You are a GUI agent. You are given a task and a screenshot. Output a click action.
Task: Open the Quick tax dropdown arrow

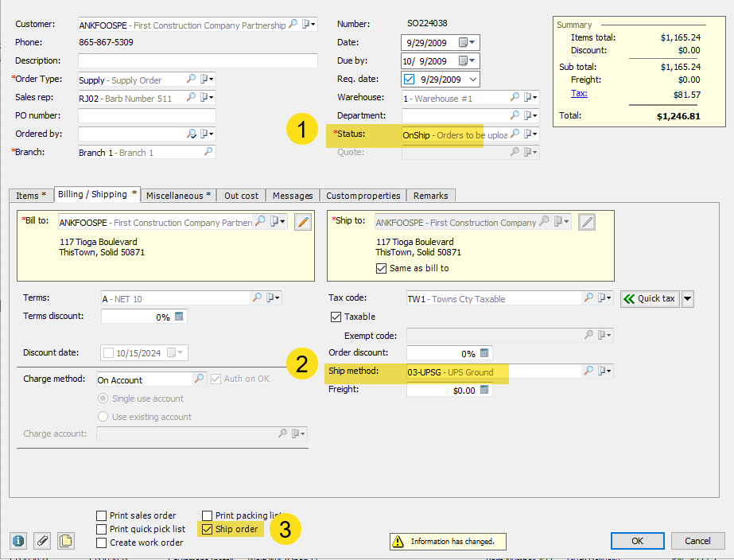click(x=687, y=299)
